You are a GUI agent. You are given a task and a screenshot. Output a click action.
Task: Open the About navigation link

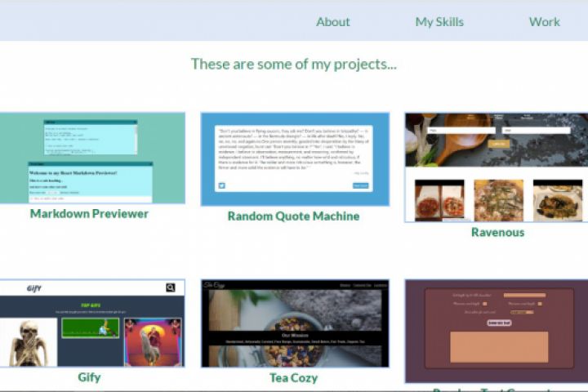pyautogui.click(x=332, y=22)
